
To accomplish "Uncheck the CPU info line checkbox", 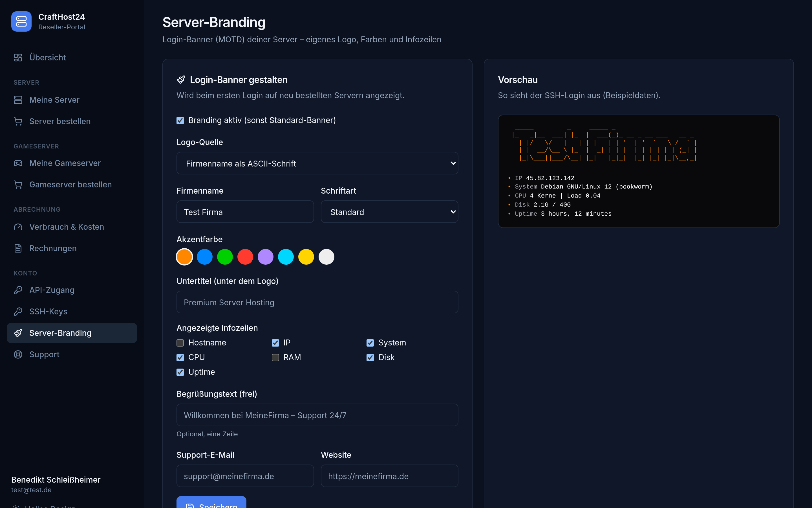I will tap(180, 358).
